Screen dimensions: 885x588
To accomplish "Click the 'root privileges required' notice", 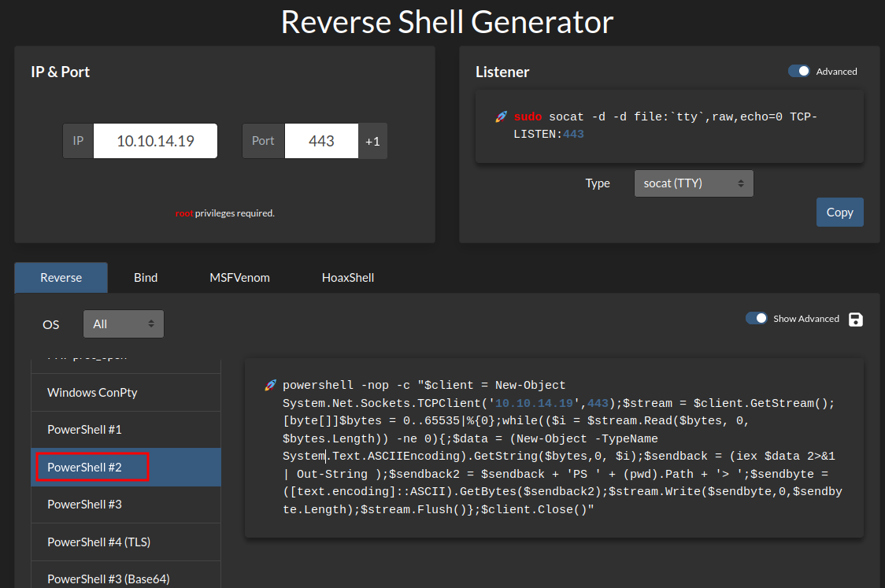I will coord(225,213).
